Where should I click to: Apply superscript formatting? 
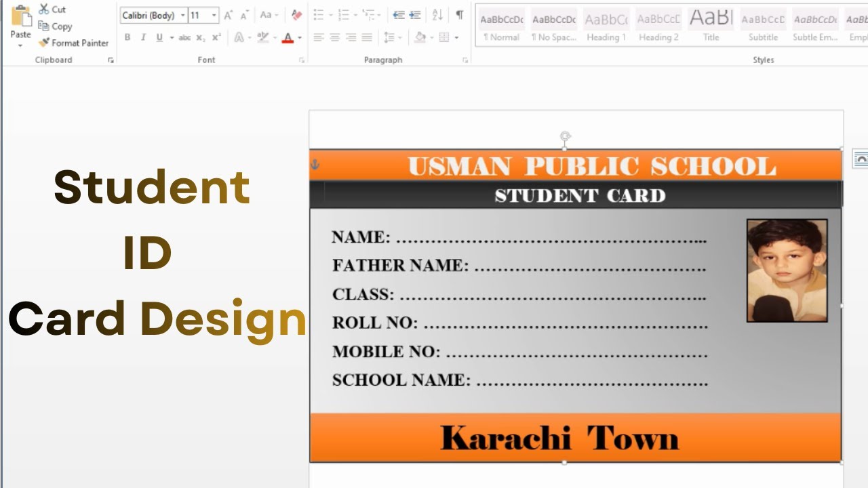(x=216, y=38)
